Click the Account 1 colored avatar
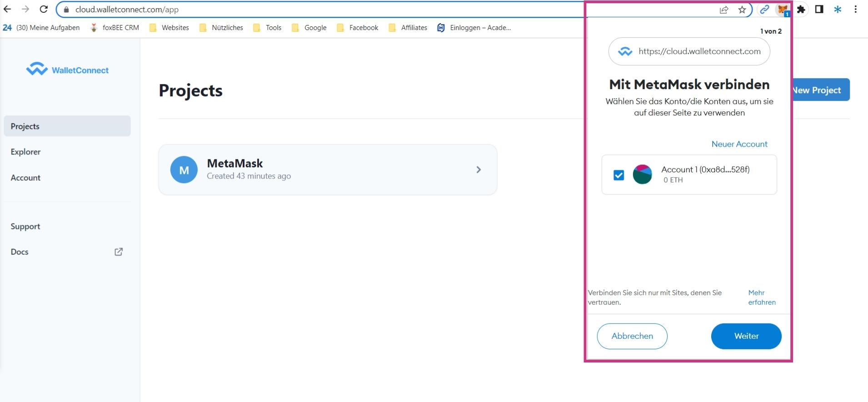The height and width of the screenshot is (402, 868). 642,174
